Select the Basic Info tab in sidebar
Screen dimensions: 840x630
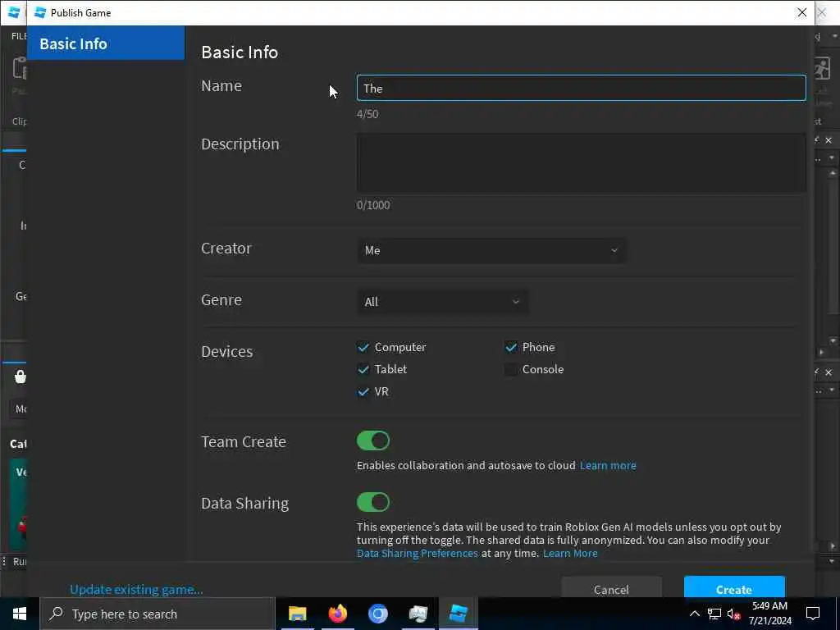pyautogui.click(x=106, y=43)
